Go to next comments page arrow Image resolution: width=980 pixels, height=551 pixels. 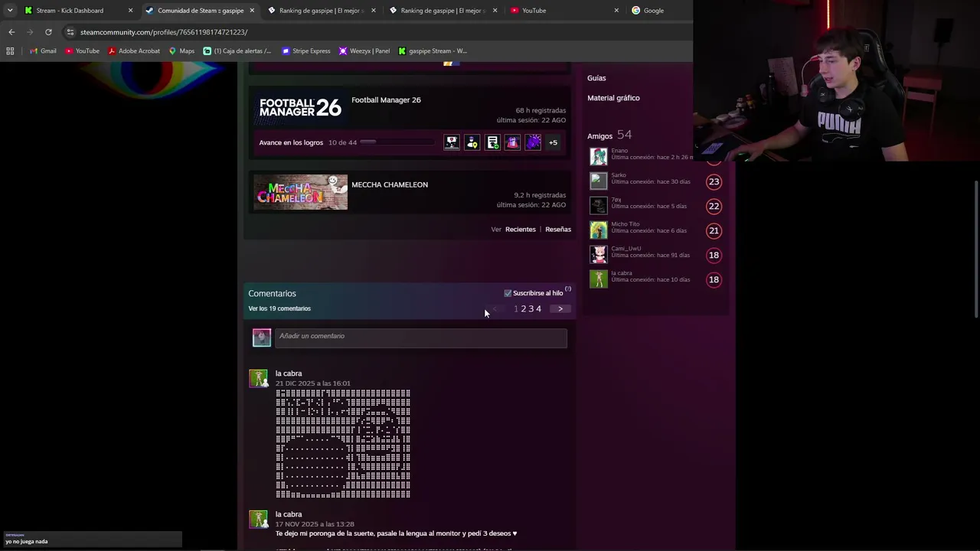coord(560,308)
